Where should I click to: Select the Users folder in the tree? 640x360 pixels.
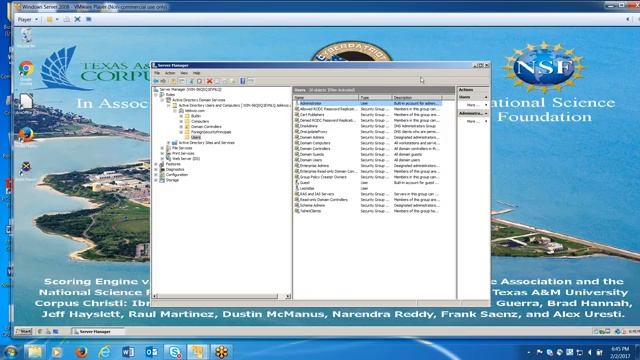click(196, 138)
